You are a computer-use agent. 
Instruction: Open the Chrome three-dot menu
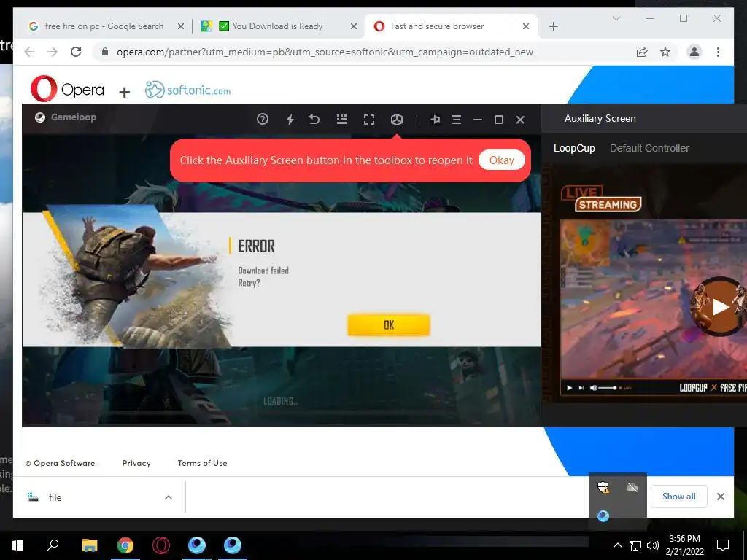[x=718, y=52]
